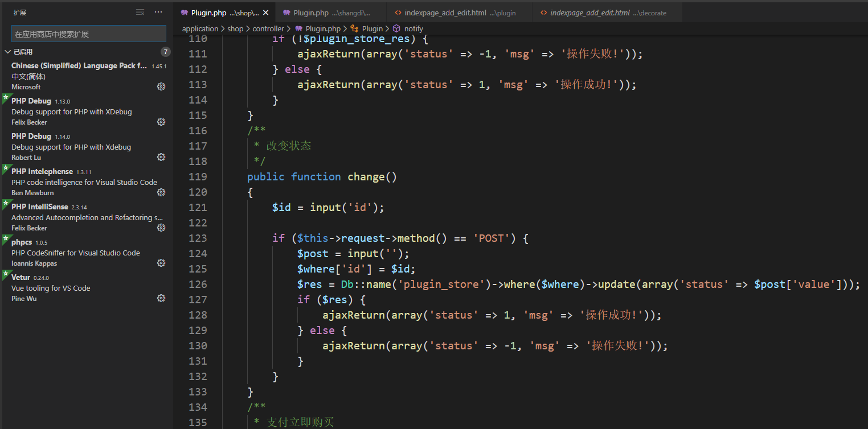Open manage gear for Robert Lu PHP Debug
The height and width of the screenshot is (429, 868).
tap(161, 157)
